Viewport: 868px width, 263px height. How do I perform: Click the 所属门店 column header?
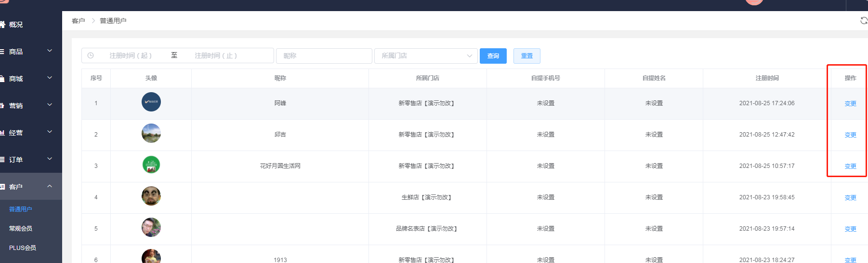428,78
